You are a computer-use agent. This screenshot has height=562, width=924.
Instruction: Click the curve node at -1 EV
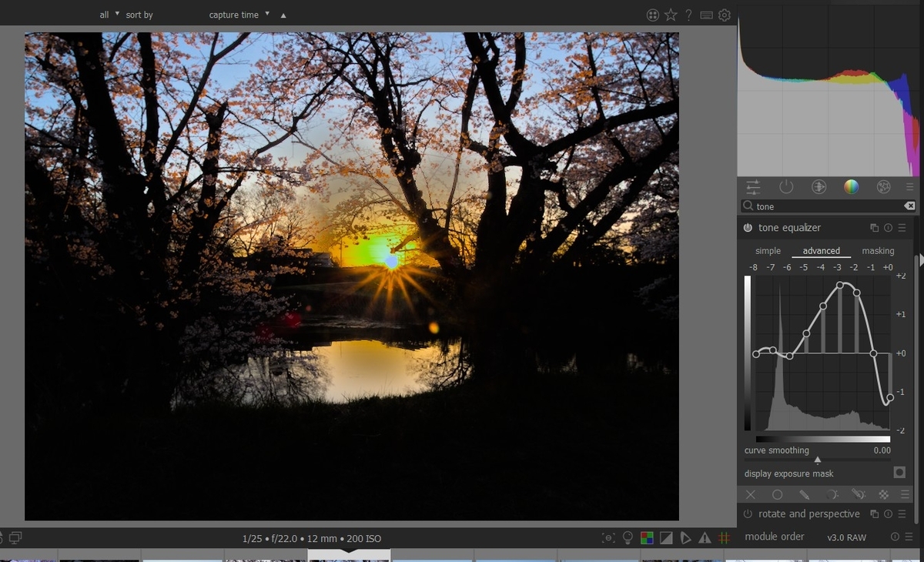point(873,353)
